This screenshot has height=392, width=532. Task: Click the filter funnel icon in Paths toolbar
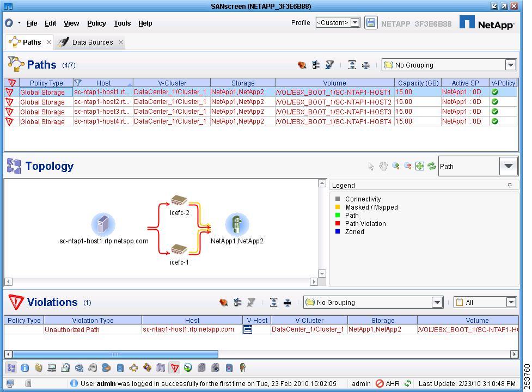pyautogui.click(x=329, y=65)
